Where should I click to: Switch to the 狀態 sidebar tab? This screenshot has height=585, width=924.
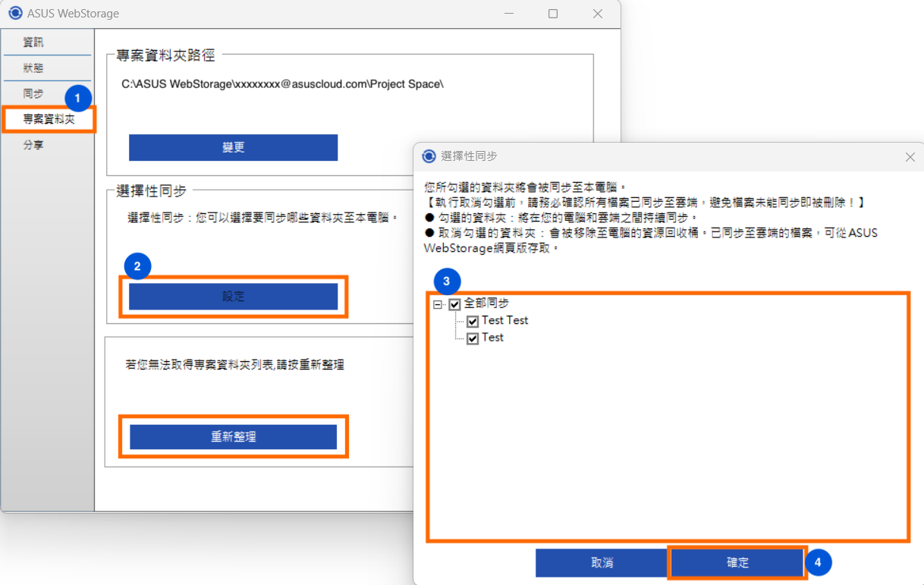33,68
